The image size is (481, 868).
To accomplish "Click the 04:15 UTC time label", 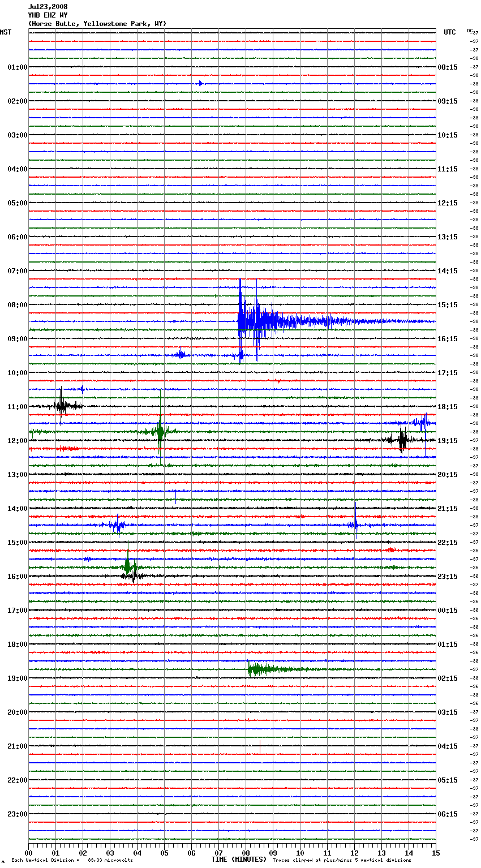I will pyautogui.click(x=448, y=746).
